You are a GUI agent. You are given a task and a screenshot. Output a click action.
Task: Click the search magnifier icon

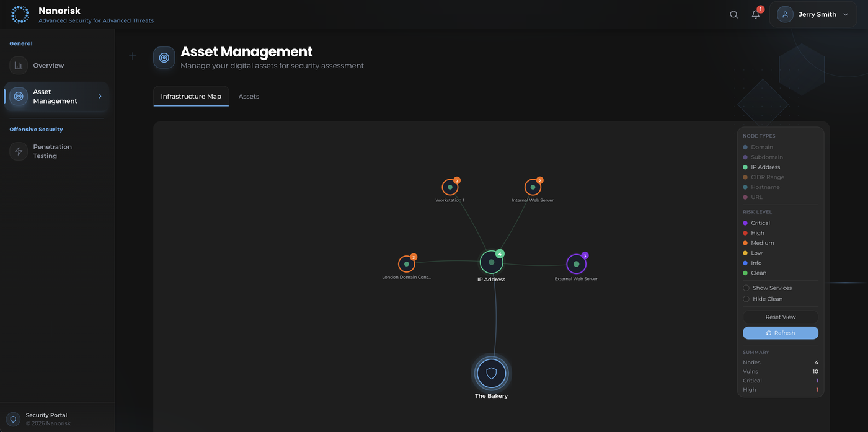coord(733,14)
